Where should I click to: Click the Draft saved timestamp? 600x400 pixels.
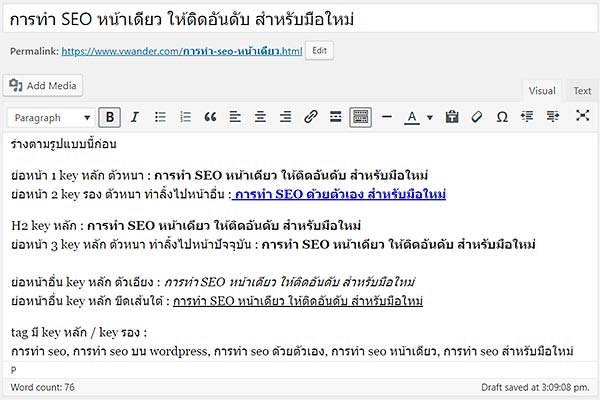coord(535,387)
